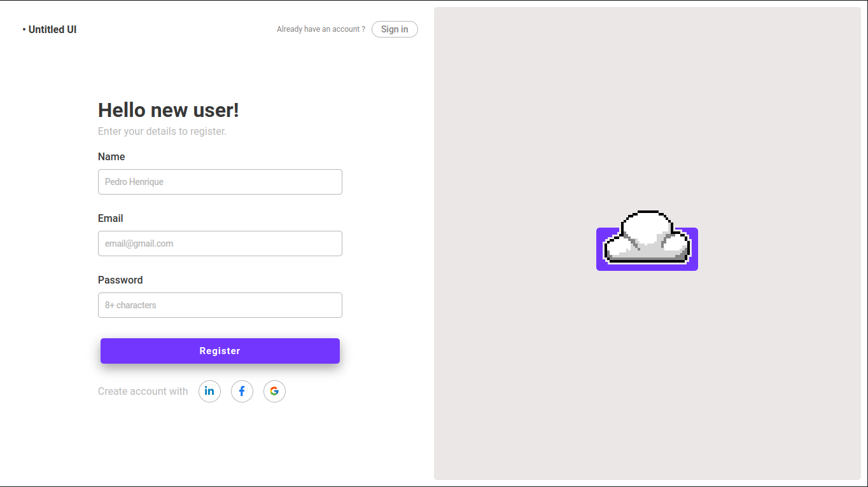The width and height of the screenshot is (868, 487).
Task: Click the Sign in button
Action: [x=395, y=29]
